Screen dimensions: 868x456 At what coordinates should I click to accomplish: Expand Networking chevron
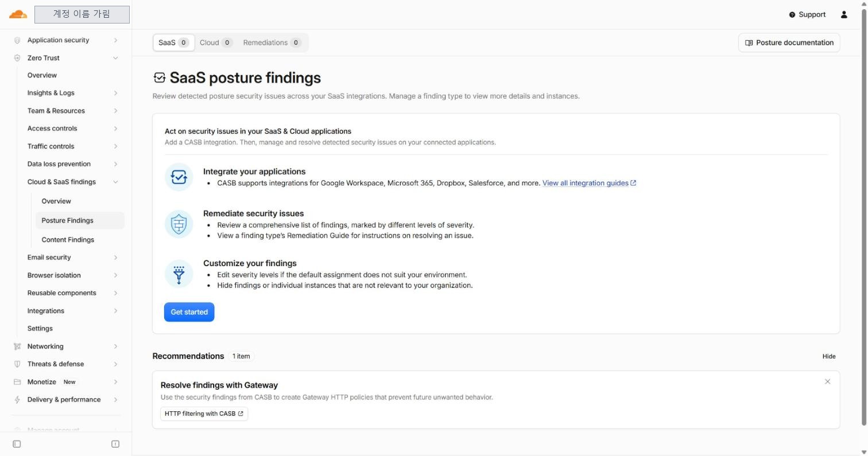(115, 346)
